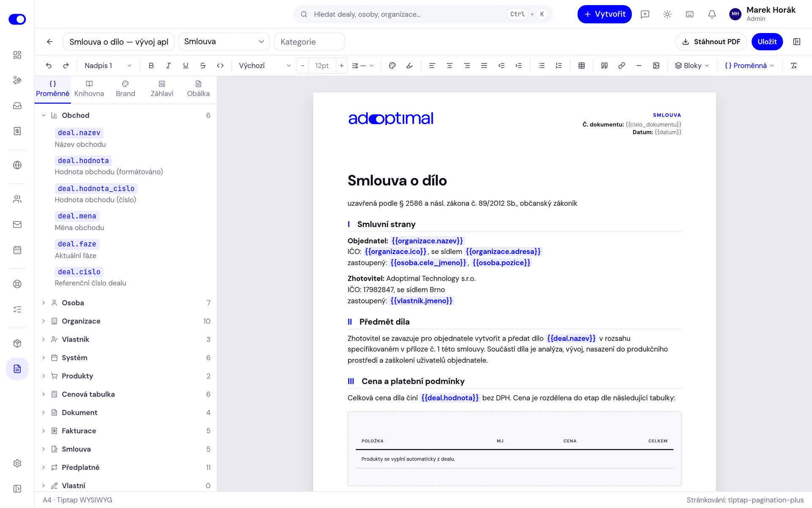Toggle strikethrough formatting
Image resolution: width=812 pixels, height=508 pixels.
coord(203,66)
